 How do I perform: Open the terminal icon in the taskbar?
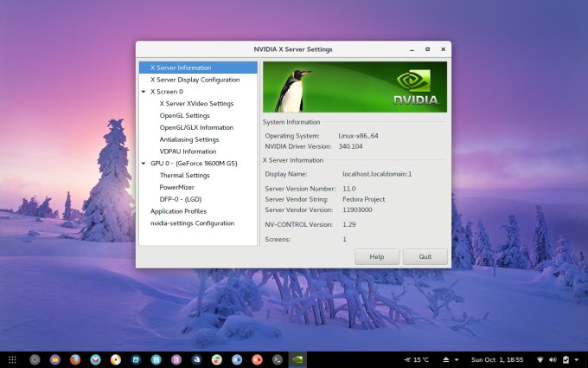[278, 359]
